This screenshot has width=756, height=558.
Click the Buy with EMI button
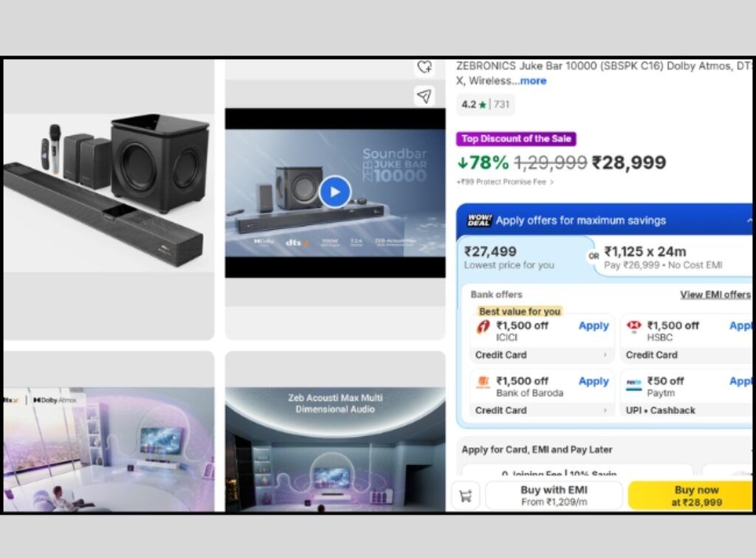(x=554, y=495)
